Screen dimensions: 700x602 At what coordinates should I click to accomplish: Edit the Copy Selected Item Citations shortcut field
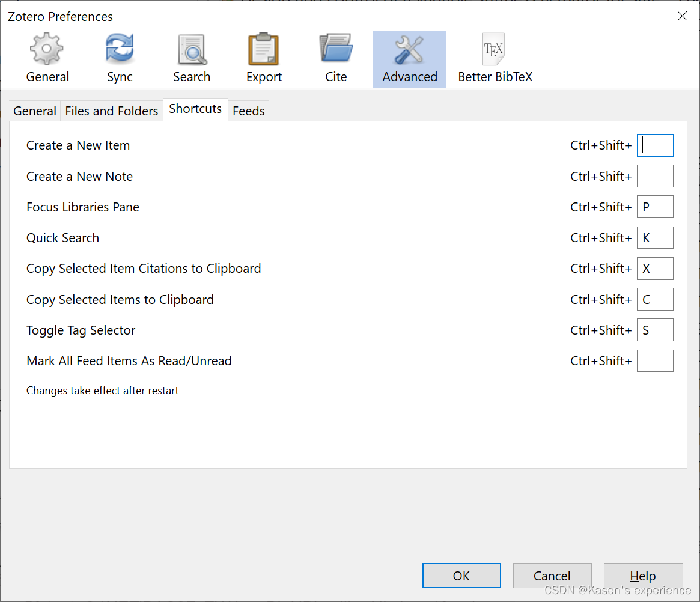point(655,269)
